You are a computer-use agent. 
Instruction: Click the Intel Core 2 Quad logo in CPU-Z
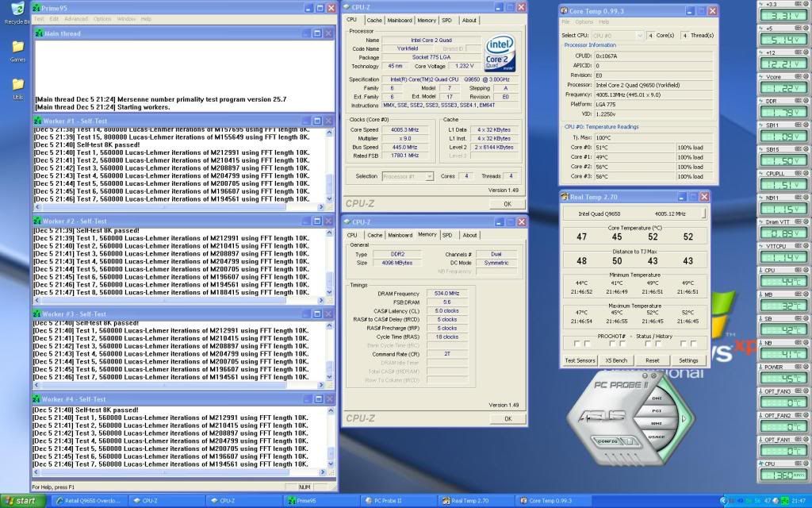coord(500,54)
